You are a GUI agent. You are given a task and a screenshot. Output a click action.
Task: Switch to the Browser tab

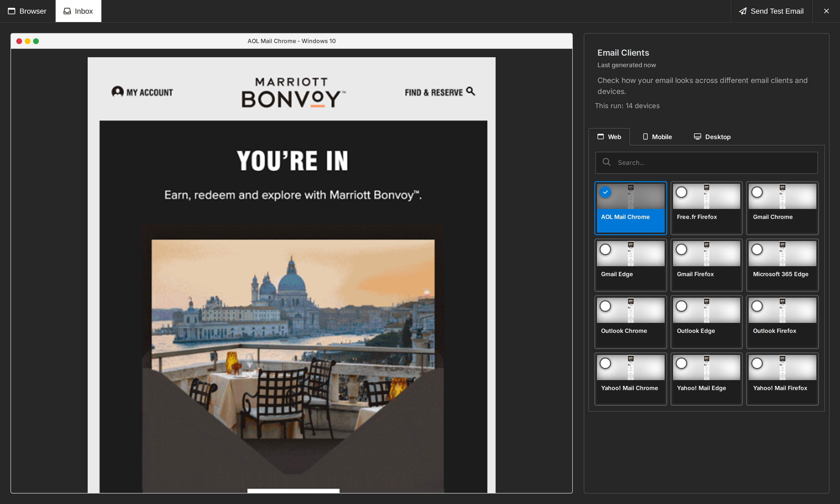tap(27, 11)
